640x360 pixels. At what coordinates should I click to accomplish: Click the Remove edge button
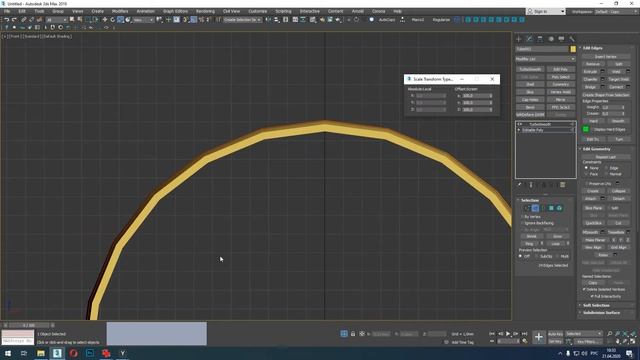(593, 64)
